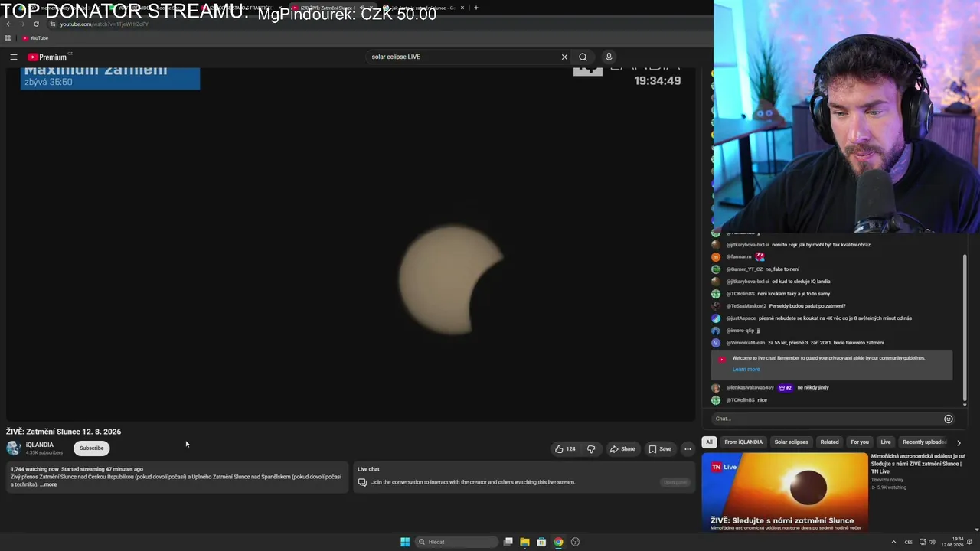Open the TN Live eclipse video thumbnail
This screenshot has width=980, height=551.
pyautogui.click(x=785, y=491)
